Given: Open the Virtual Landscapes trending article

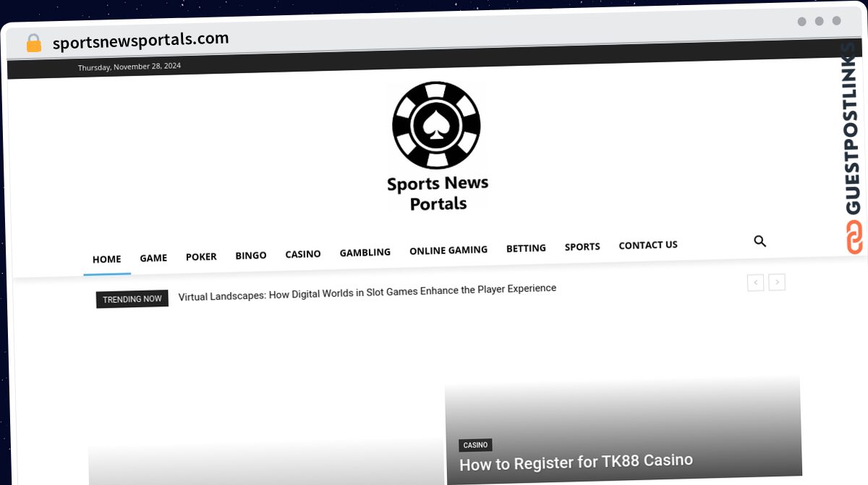Looking at the screenshot, I should (x=367, y=292).
